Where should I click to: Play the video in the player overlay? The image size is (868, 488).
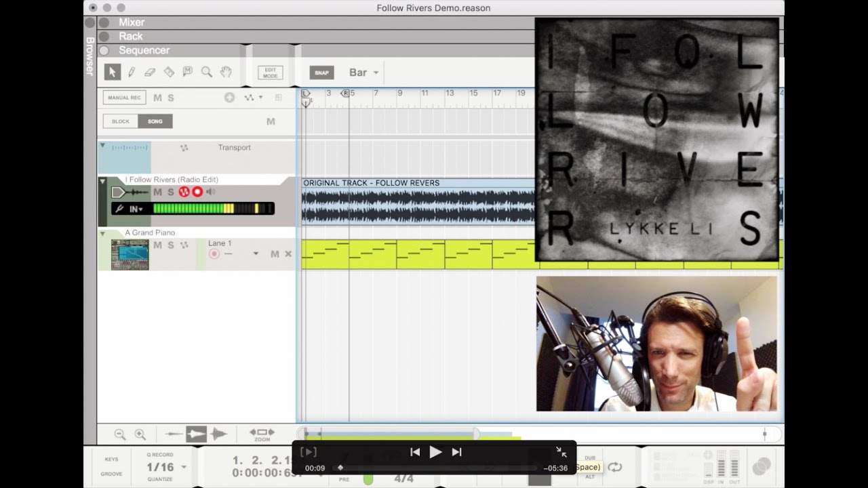(x=435, y=452)
